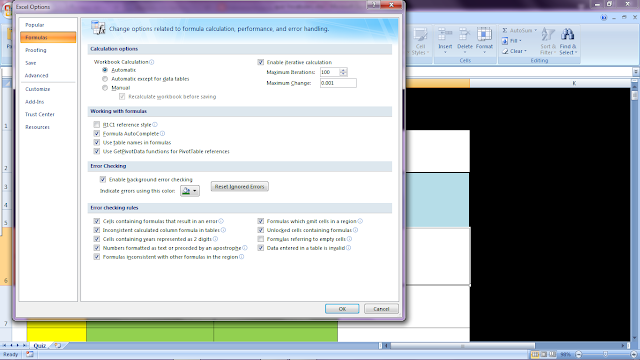This screenshot has height=360, width=640.
Task: Select Automatic except for data tables
Action: pos(105,79)
